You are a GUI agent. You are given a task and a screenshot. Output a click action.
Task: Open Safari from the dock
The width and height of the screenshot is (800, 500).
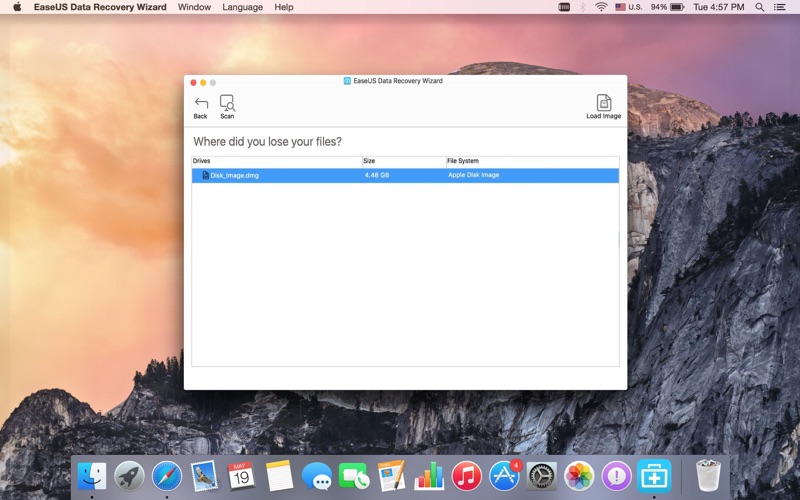pos(166,475)
